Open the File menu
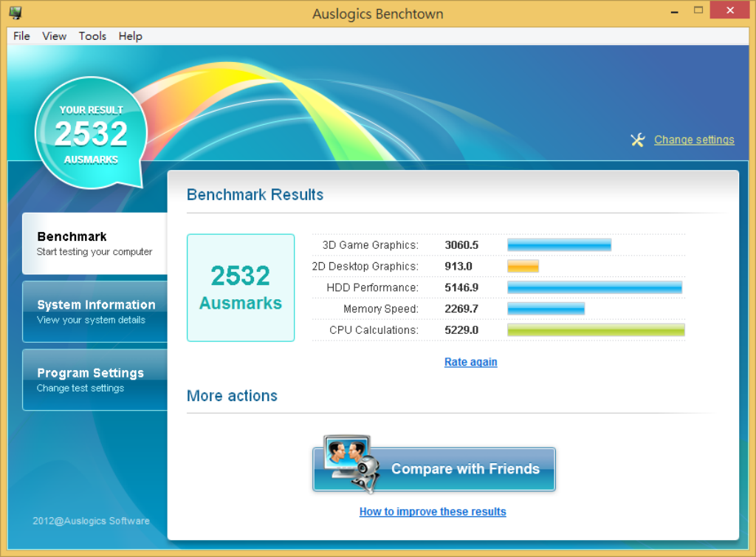Image resolution: width=756 pixels, height=557 pixels. pos(21,36)
